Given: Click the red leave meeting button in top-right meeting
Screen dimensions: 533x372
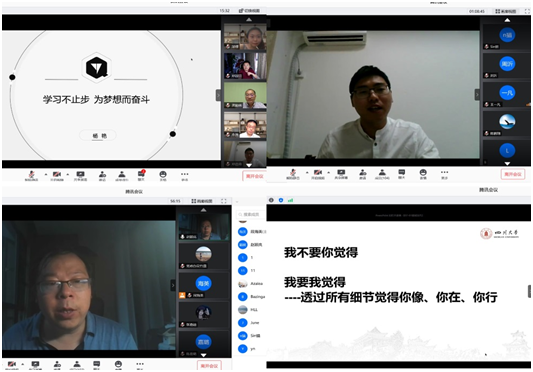Looking at the screenshot, I should point(513,174).
